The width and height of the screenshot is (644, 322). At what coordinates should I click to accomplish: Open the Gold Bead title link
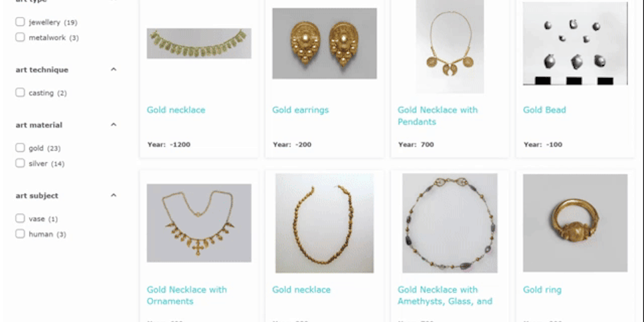click(x=544, y=109)
